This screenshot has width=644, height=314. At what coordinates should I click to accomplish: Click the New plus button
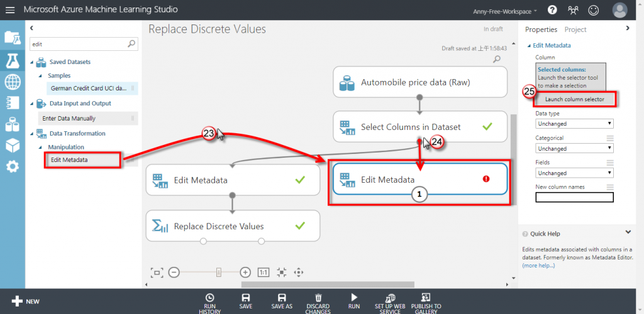[x=25, y=301]
